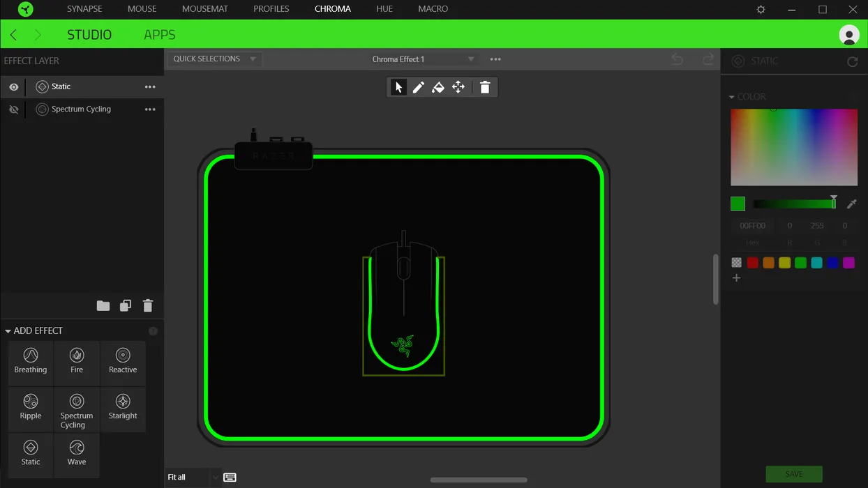This screenshot has width=868, height=488.
Task: Collapse the Add Effect section
Action: pyautogui.click(x=8, y=331)
